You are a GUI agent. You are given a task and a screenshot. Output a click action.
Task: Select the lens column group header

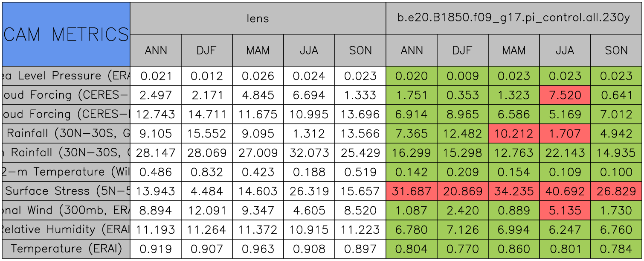[x=258, y=18]
